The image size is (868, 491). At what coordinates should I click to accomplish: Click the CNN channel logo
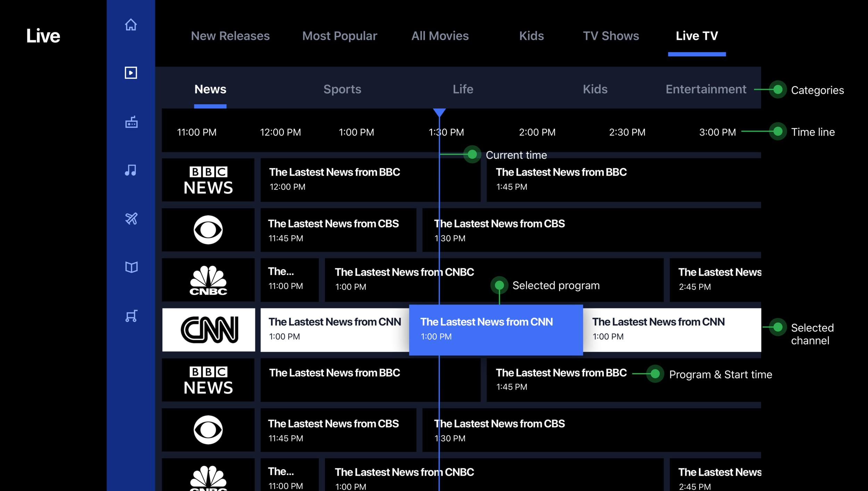[x=208, y=329]
